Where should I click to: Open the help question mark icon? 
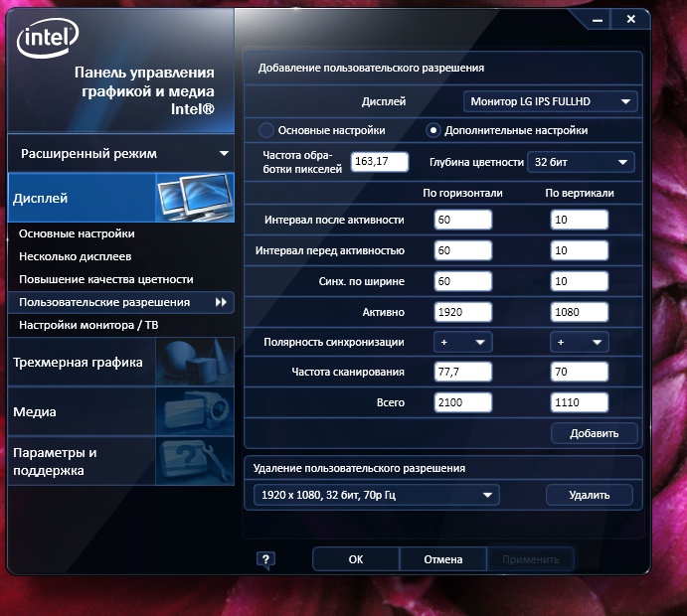point(265,560)
